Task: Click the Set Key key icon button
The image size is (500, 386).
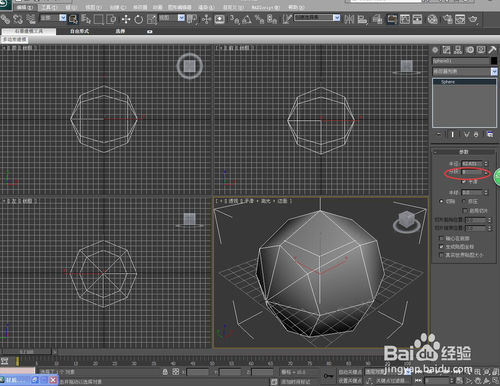Action: tap(328, 376)
